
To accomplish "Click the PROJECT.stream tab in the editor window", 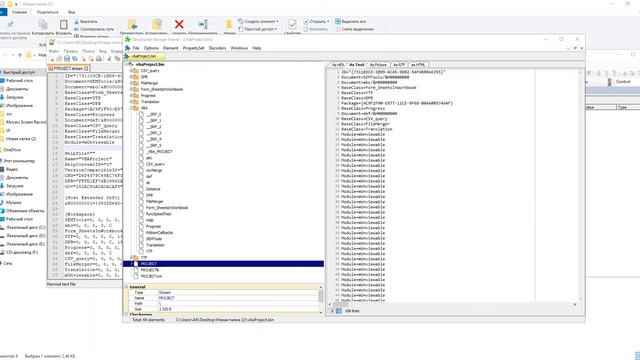I will point(68,69).
